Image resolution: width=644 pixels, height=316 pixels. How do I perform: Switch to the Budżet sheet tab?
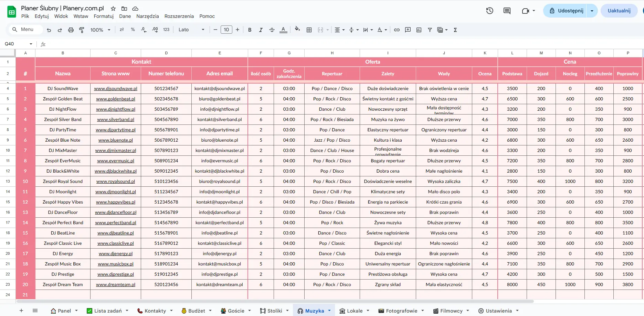click(x=197, y=311)
